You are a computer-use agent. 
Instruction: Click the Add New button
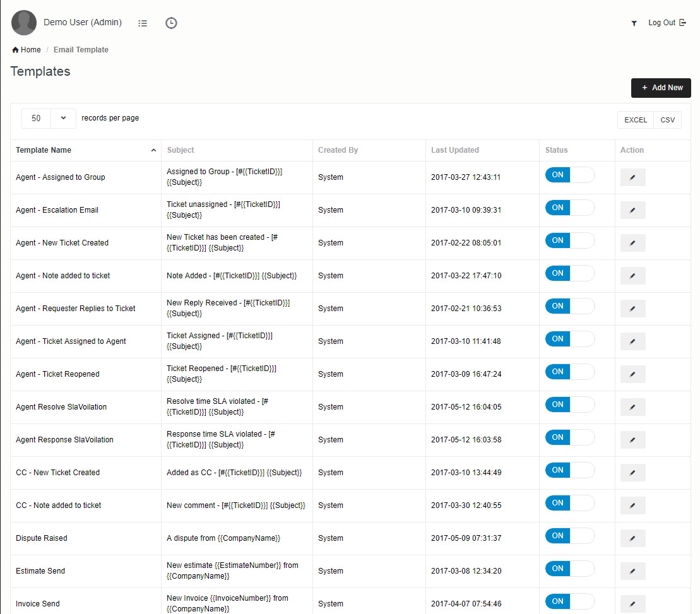click(x=661, y=88)
